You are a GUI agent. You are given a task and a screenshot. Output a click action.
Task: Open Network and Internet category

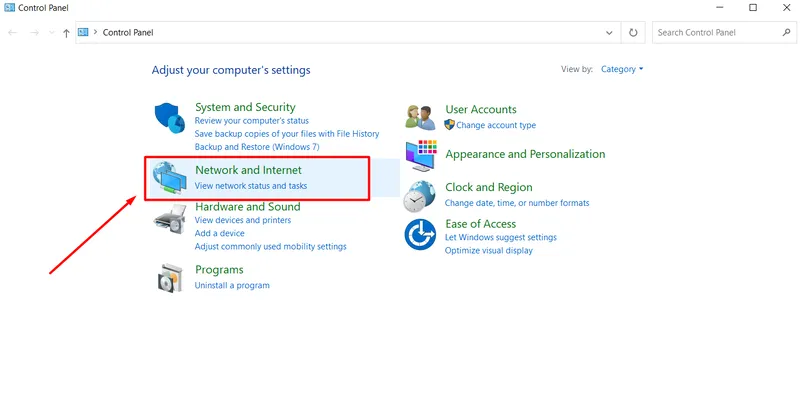tap(248, 170)
